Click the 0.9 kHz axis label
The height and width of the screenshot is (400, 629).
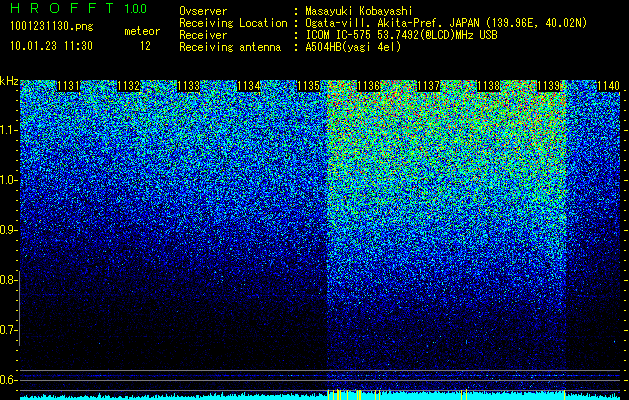7,230
